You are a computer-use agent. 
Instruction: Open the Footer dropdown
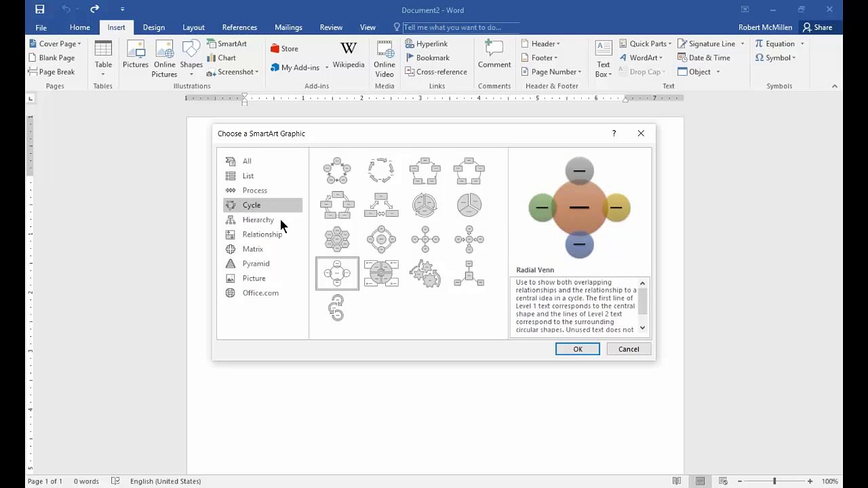(538, 58)
